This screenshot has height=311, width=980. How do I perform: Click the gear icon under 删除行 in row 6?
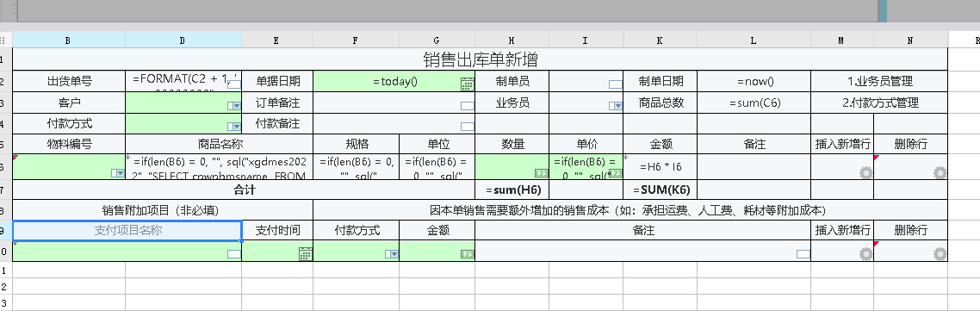tap(940, 172)
